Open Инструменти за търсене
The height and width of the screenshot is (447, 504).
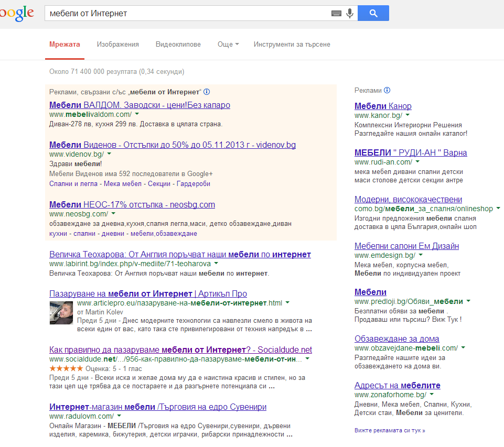pos(292,45)
